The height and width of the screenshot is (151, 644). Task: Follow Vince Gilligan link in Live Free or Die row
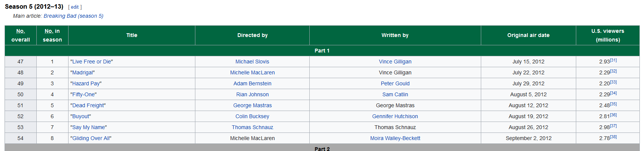395,62
